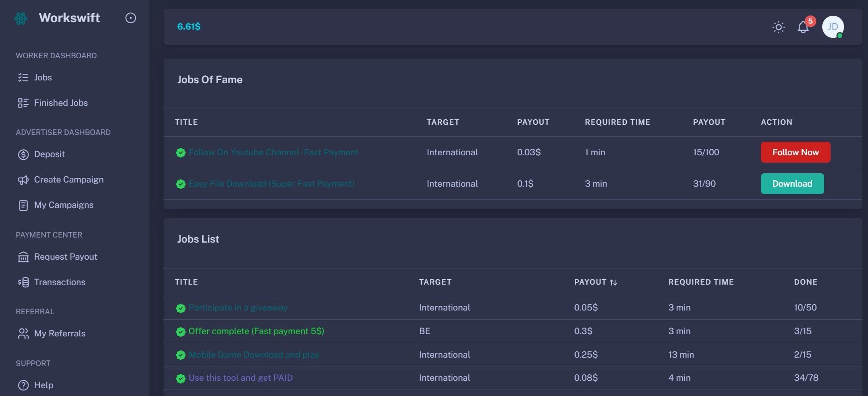Open the JD user avatar menu
Image resolution: width=868 pixels, height=396 pixels.
pos(832,27)
